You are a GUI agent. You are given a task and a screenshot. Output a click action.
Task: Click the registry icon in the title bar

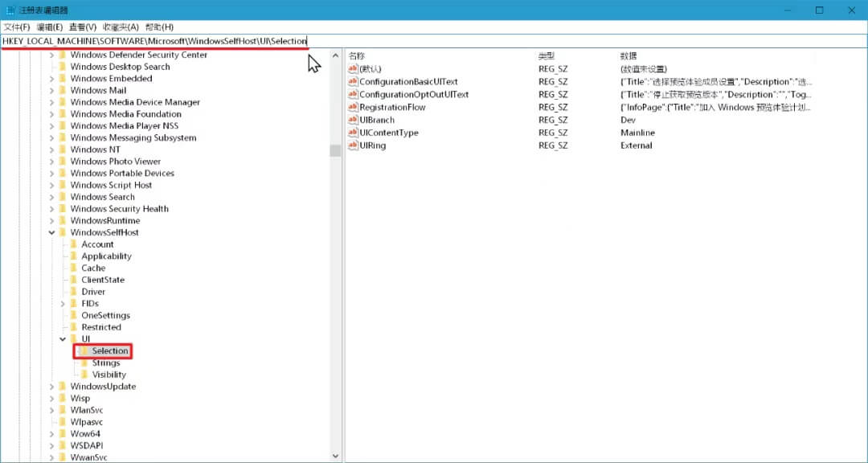[x=9, y=10]
